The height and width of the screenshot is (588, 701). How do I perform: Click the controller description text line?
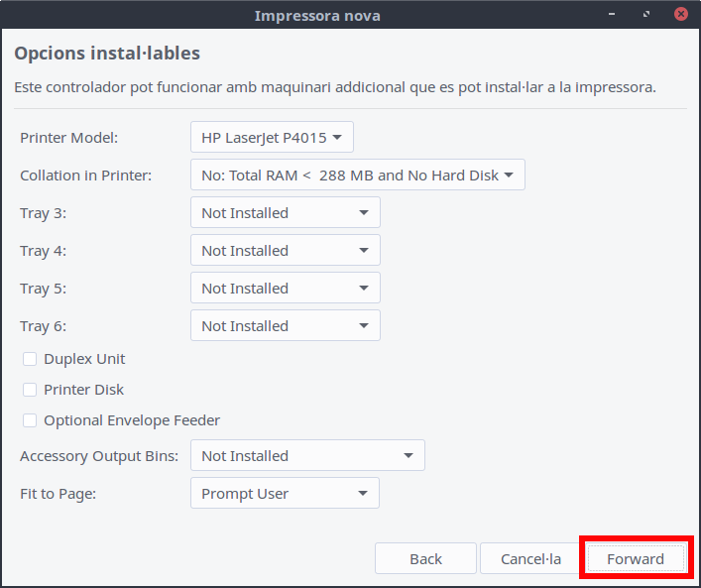pyautogui.click(x=335, y=87)
